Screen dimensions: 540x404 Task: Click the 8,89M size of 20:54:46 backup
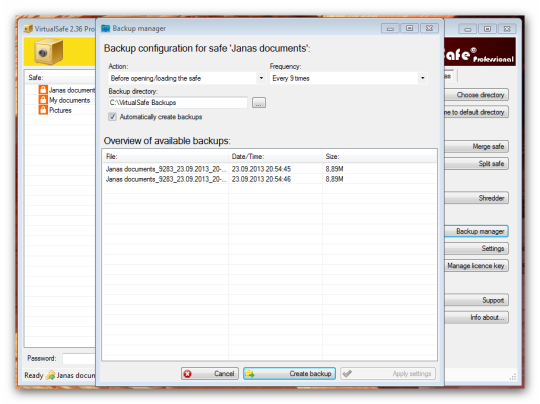click(x=334, y=179)
